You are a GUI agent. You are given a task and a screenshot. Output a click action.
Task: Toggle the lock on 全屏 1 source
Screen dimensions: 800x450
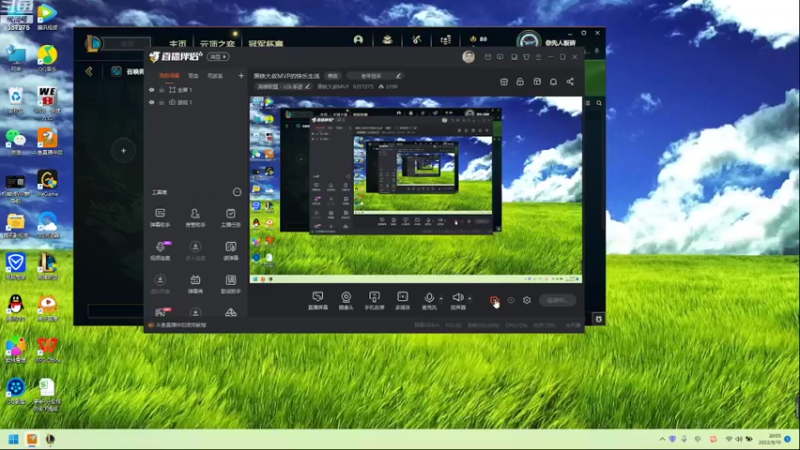click(162, 90)
